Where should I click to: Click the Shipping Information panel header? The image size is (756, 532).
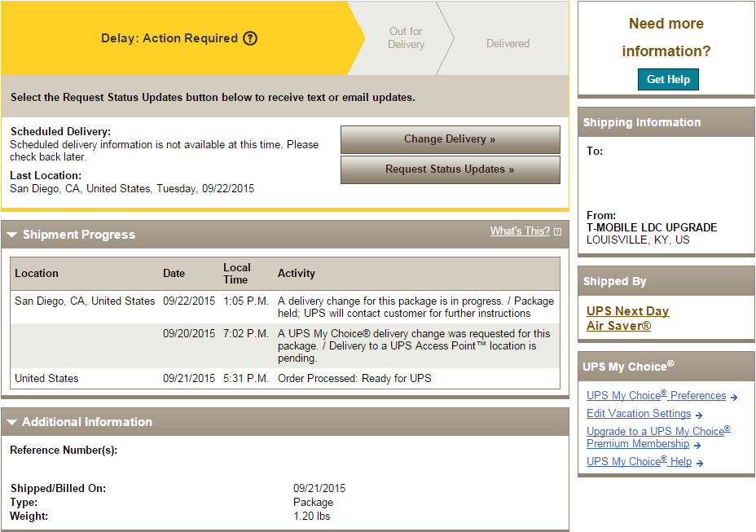tap(666, 122)
